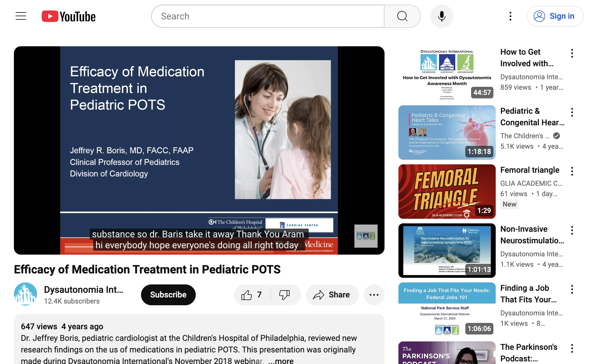Click 61 views under Femoral triangle

pos(514,194)
